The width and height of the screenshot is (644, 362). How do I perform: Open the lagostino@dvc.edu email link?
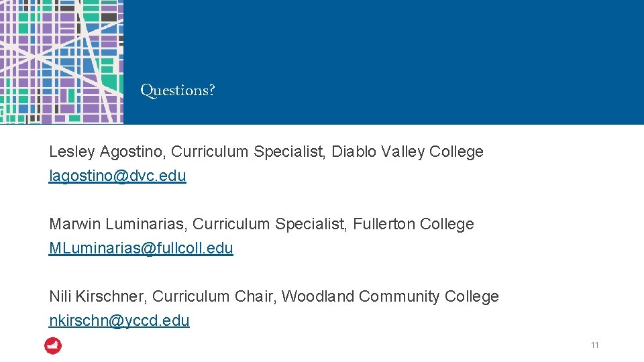(117, 176)
